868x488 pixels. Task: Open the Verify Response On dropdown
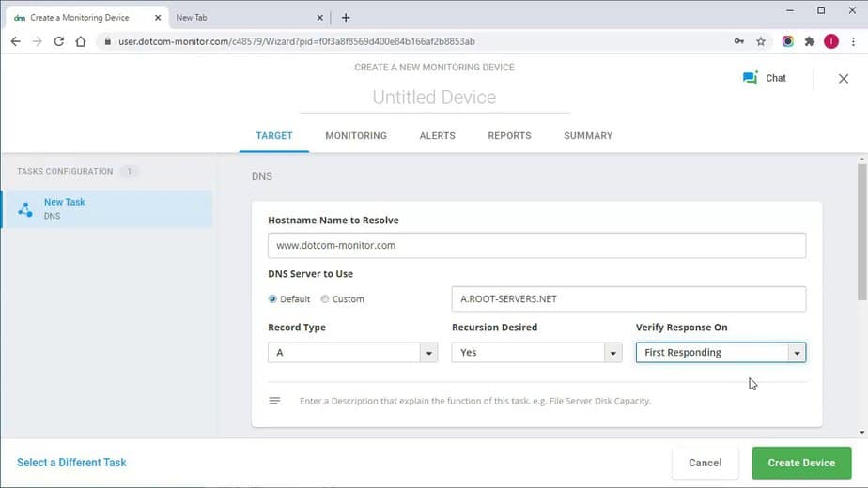tap(721, 353)
